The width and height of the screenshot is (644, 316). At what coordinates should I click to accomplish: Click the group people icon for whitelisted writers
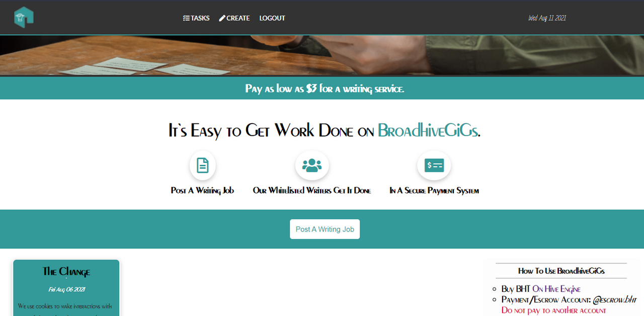pos(312,165)
